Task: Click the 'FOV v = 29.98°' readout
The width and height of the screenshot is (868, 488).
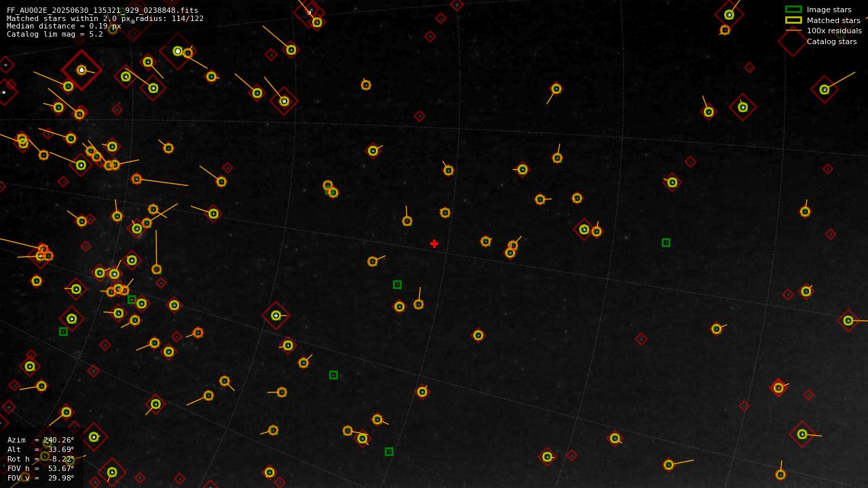Action: tap(41, 478)
